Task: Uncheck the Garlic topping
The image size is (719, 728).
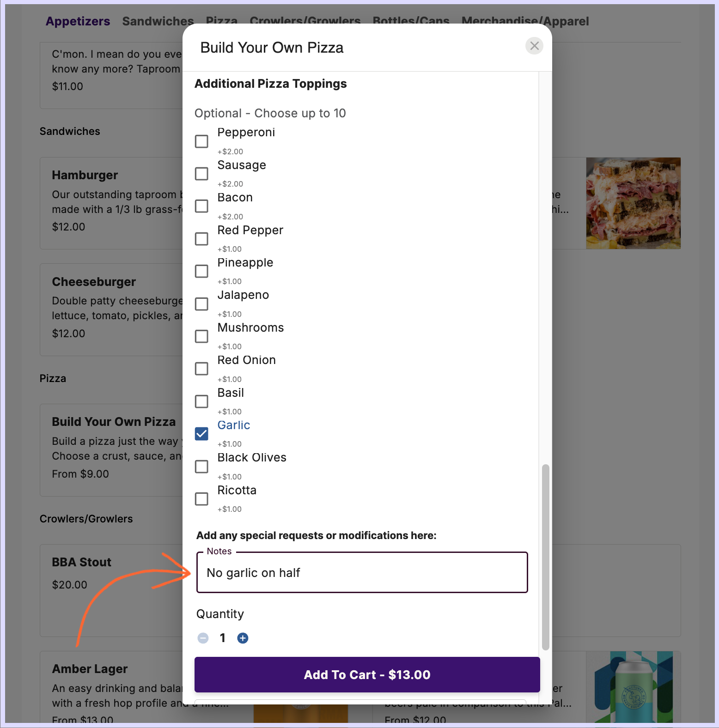Action: coord(201,434)
